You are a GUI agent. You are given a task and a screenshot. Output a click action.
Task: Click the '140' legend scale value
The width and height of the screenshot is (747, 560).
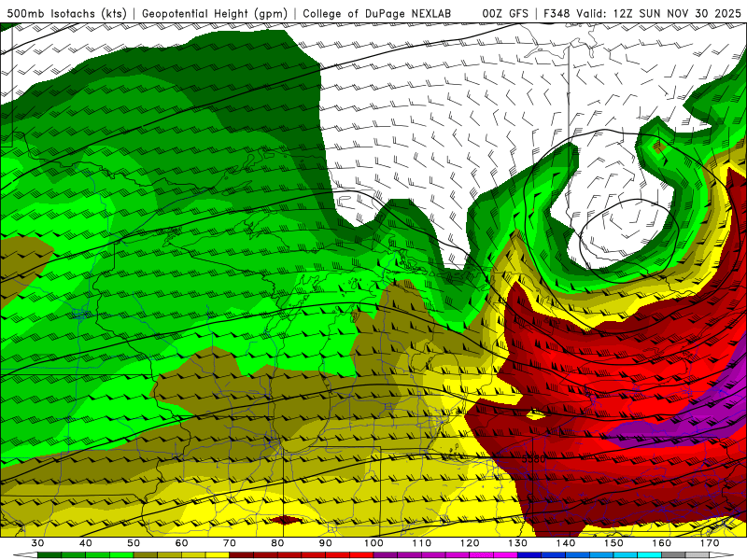pyautogui.click(x=566, y=543)
